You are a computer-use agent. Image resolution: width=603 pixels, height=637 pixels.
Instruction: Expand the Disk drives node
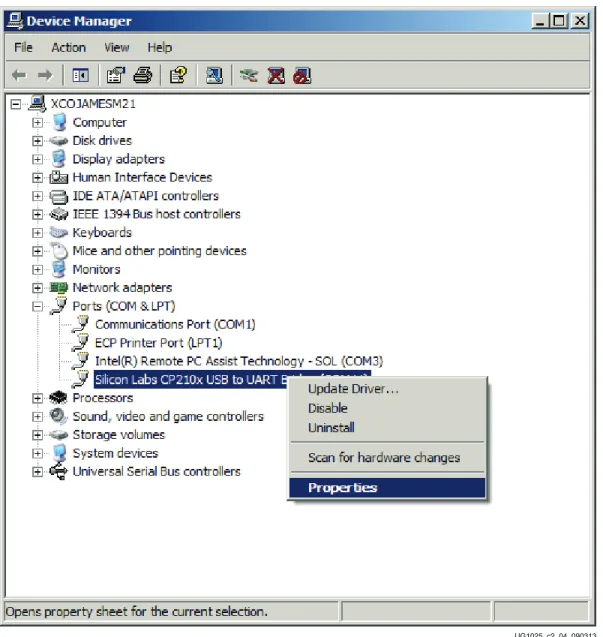37,141
